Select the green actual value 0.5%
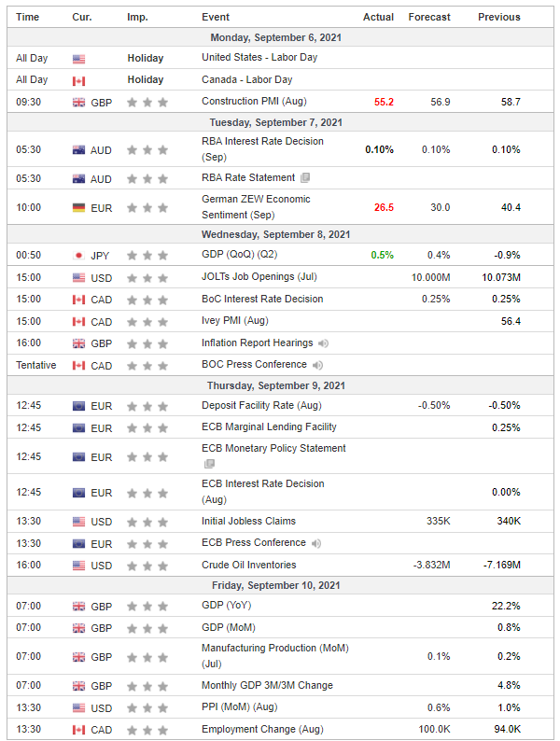The height and width of the screenshot is (741, 560). pyautogui.click(x=383, y=255)
